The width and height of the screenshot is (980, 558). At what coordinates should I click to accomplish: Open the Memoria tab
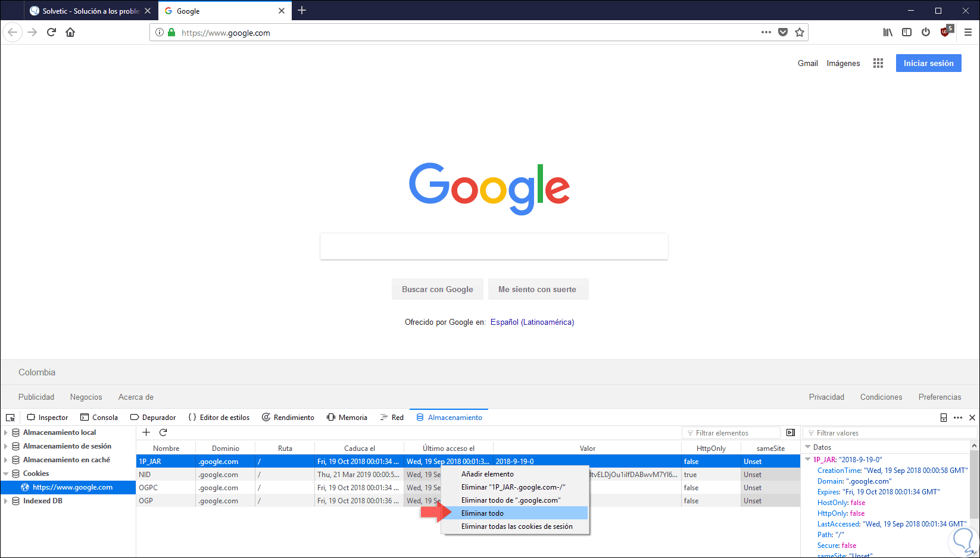(347, 418)
